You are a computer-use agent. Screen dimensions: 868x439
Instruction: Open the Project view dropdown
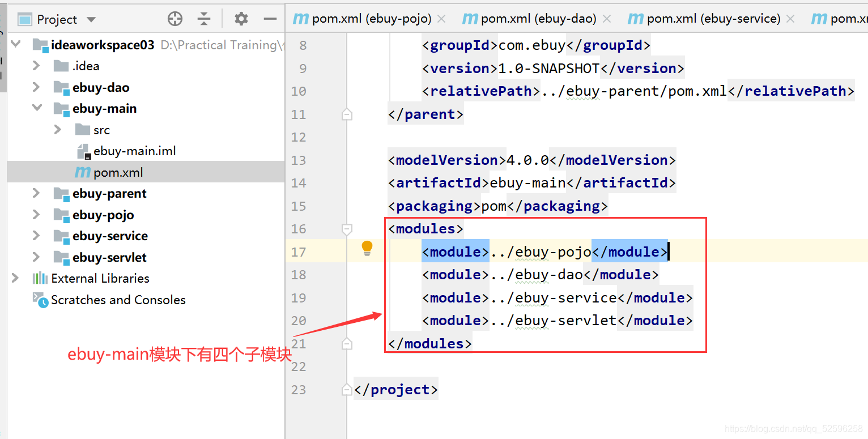coord(91,20)
